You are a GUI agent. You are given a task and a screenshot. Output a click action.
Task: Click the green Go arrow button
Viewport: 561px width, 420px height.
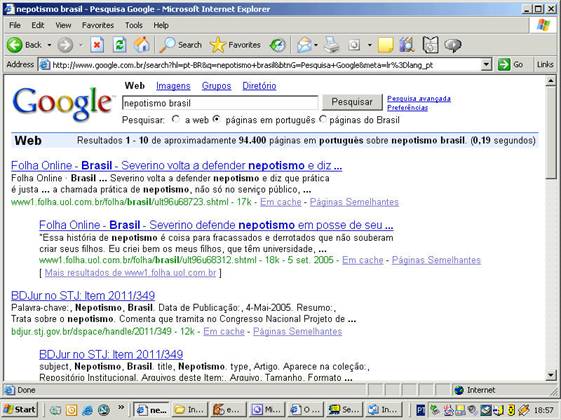504,65
